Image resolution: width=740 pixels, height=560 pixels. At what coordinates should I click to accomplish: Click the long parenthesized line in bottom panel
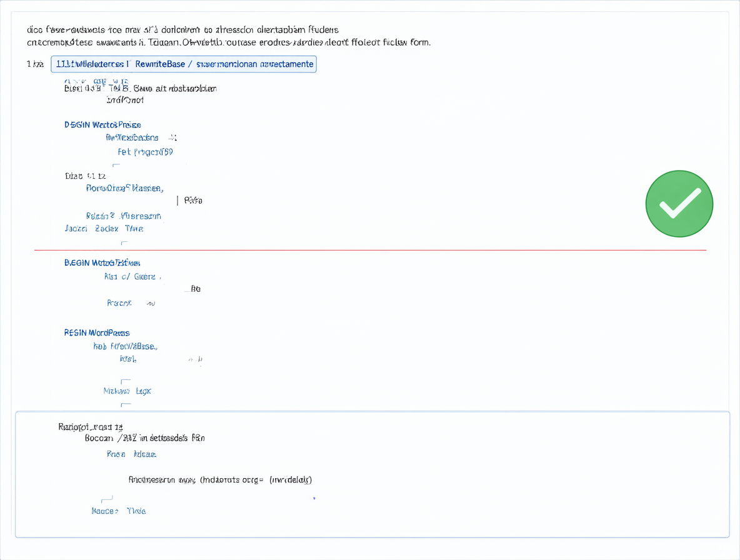point(220,480)
